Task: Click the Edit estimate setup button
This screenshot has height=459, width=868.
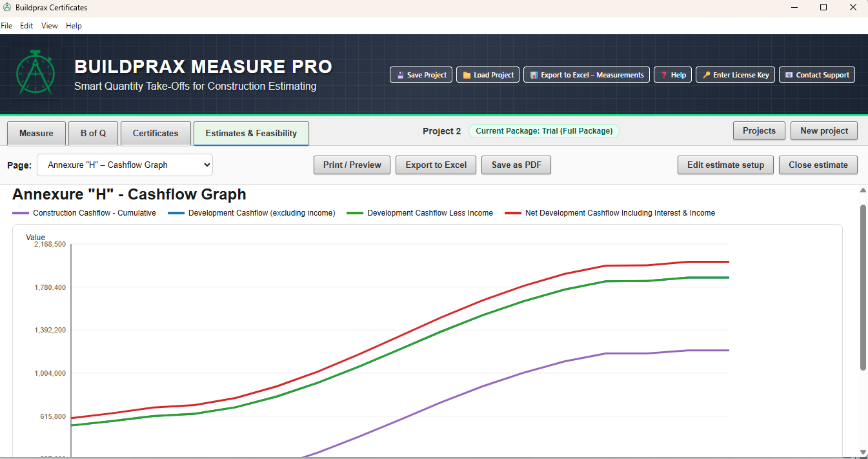Action: [725, 165]
